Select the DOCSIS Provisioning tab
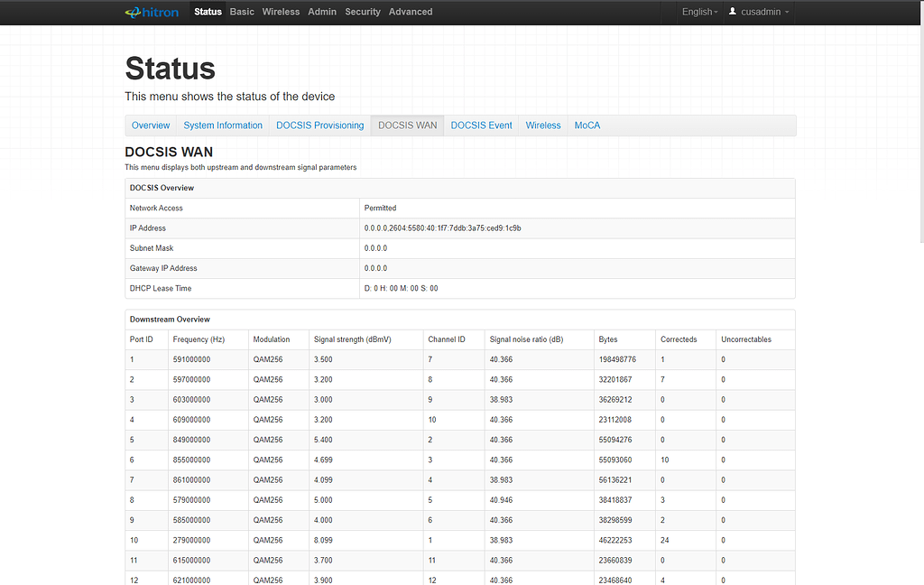The image size is (924, 585). [x=320, y=125]
